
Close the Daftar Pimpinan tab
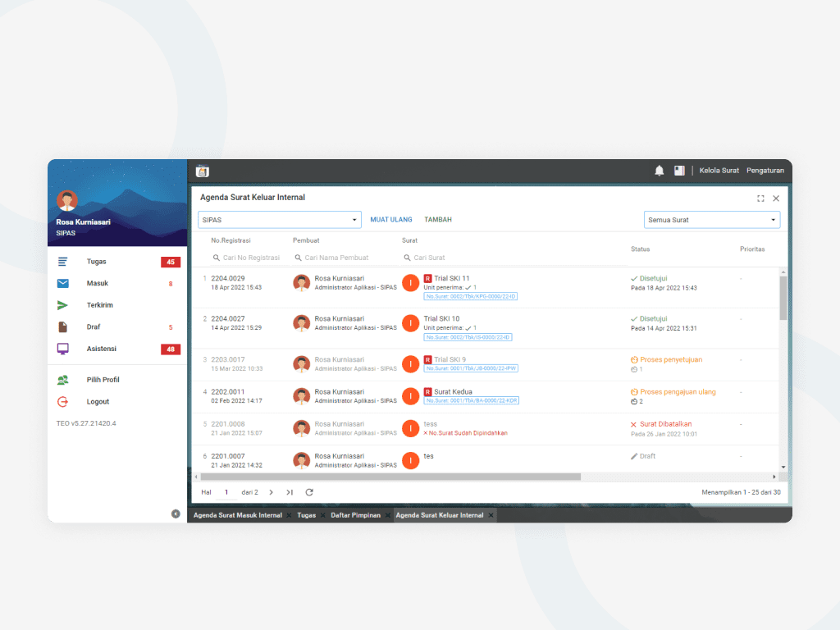[x=388, y=515]
